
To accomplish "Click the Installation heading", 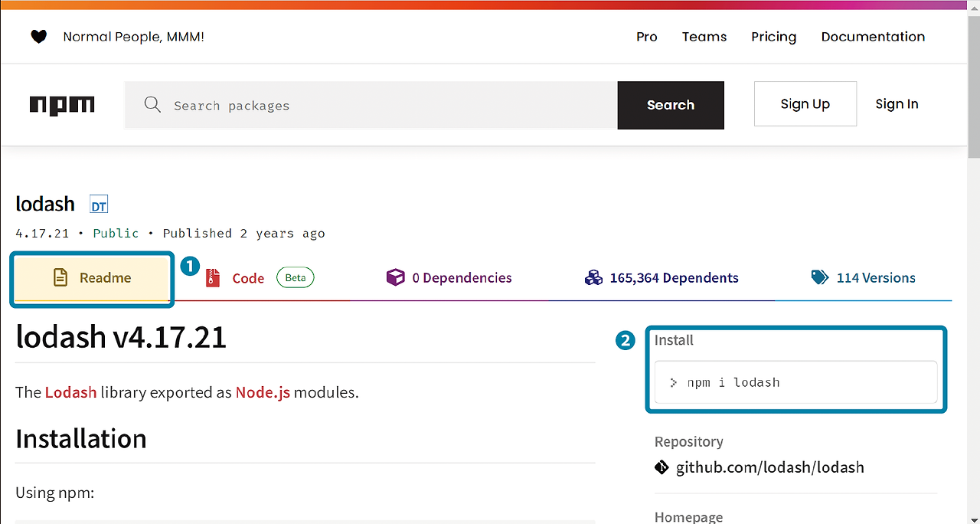I will click(x=80, y=439).
